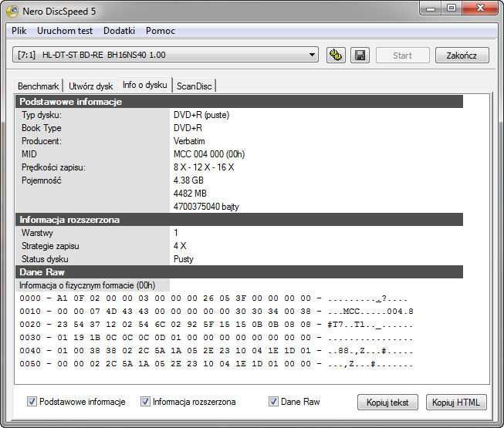Viewport: 504px width, 428px height.
Task: Uncheck the Dane Raw checkbox
Action: (273, 401)
